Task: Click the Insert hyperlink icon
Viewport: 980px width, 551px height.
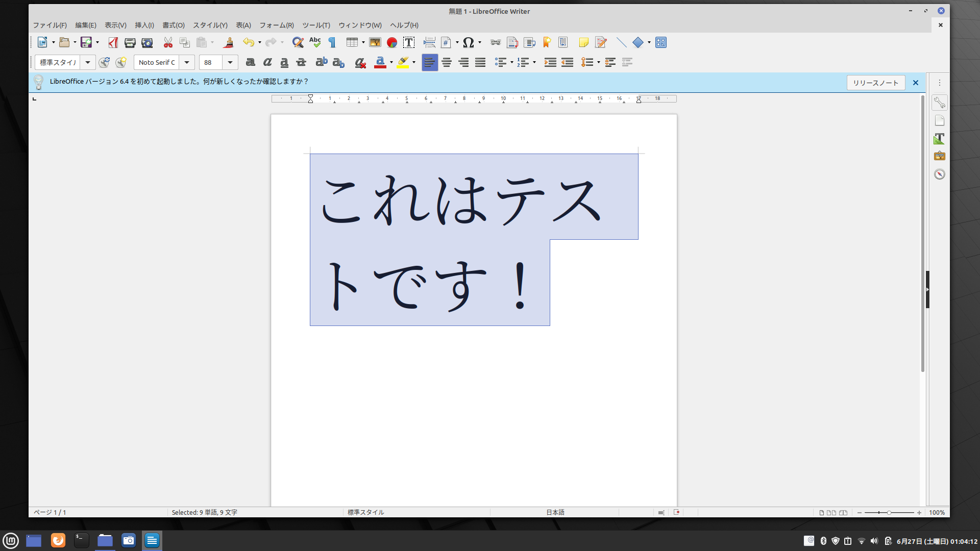Action: pos(496,42)
